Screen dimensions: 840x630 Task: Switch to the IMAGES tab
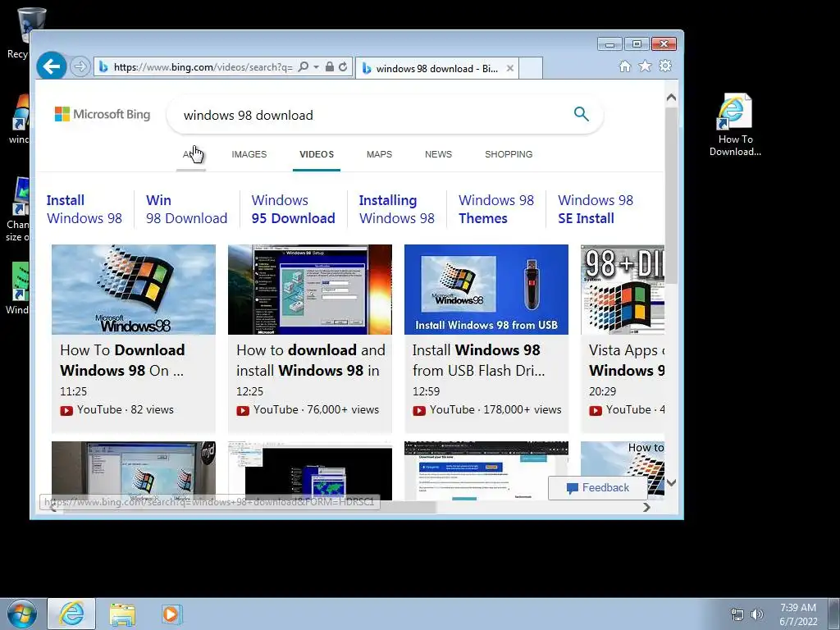tap(249, 154)
